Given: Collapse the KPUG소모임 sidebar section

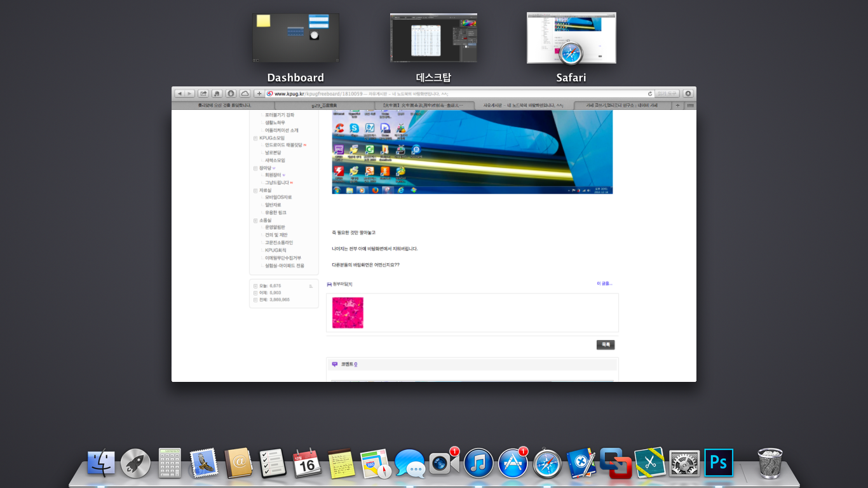Looking at the screenshot, I should coord(255,138).
